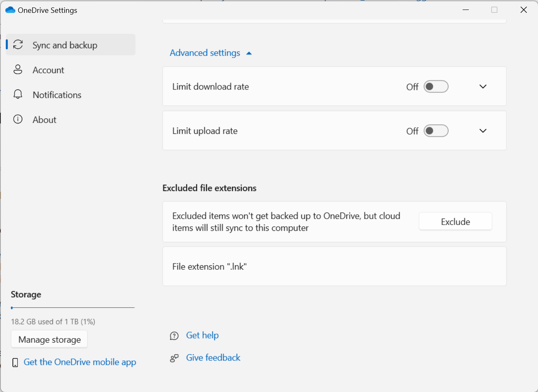Screen dimensions: 538x392
Task: Click the Get help question mark icon
Action: [174, 336]
